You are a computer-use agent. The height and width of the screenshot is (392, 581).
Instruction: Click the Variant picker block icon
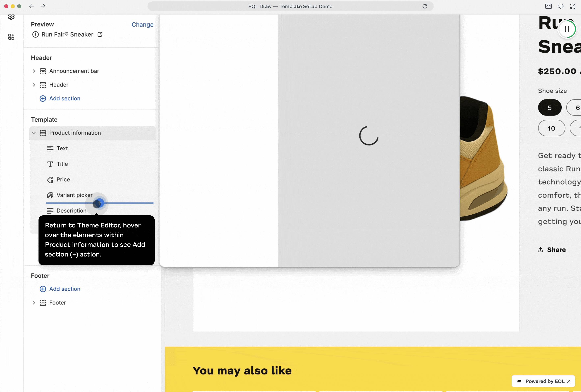pos(50,195)
